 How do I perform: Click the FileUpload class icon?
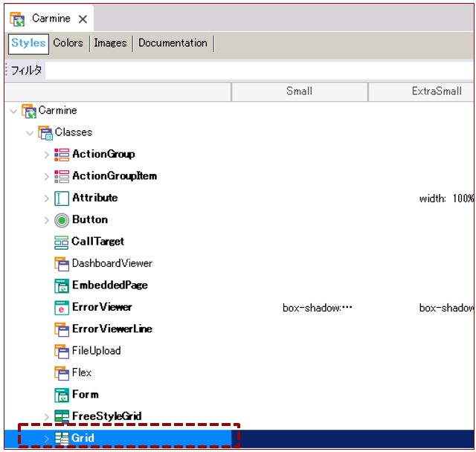[62, 352]
